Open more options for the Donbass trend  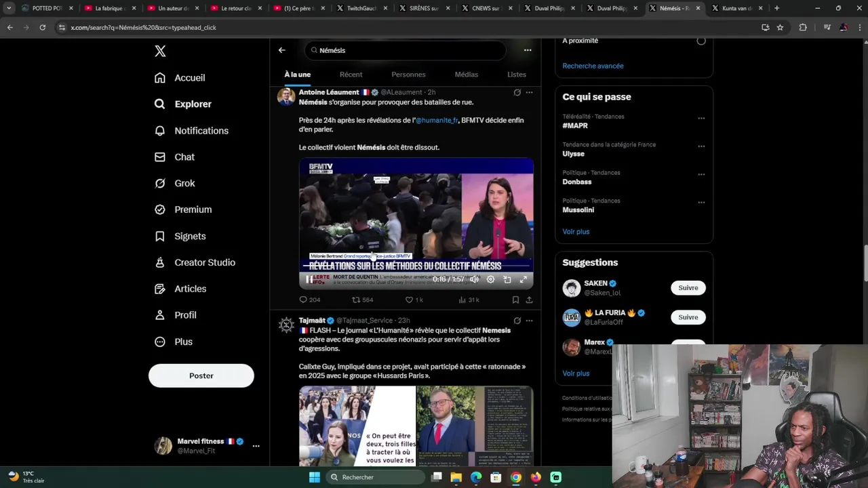tap(701, 174)
